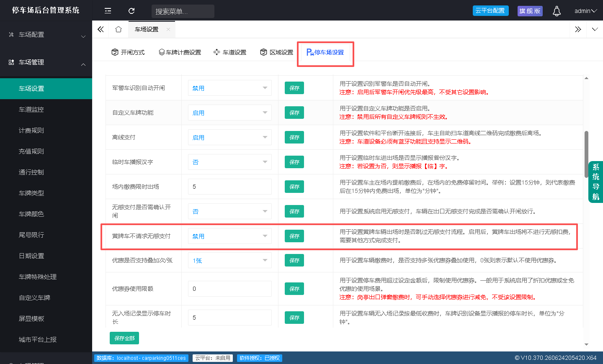Open the notification bell

coord(557,11)
